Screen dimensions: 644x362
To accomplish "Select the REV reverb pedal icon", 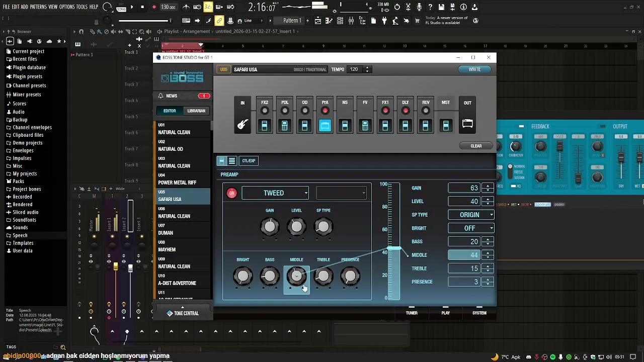I will click(x=426, y=125).
